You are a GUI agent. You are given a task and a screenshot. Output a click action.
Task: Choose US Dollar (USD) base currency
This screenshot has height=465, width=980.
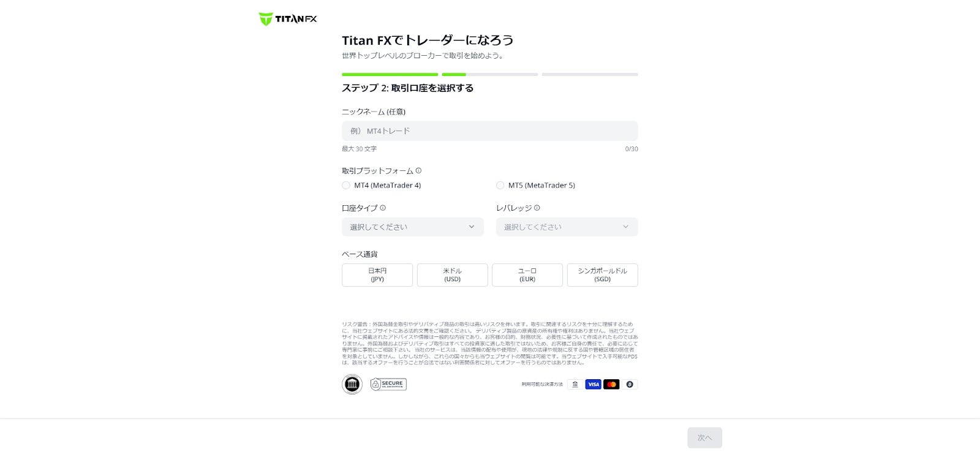[x=453, y=275]
